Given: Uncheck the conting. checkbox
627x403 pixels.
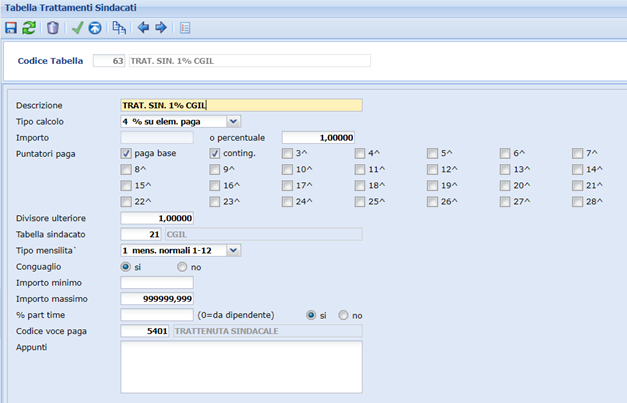Looking at the screenshot, I should [x=215, y=154].
